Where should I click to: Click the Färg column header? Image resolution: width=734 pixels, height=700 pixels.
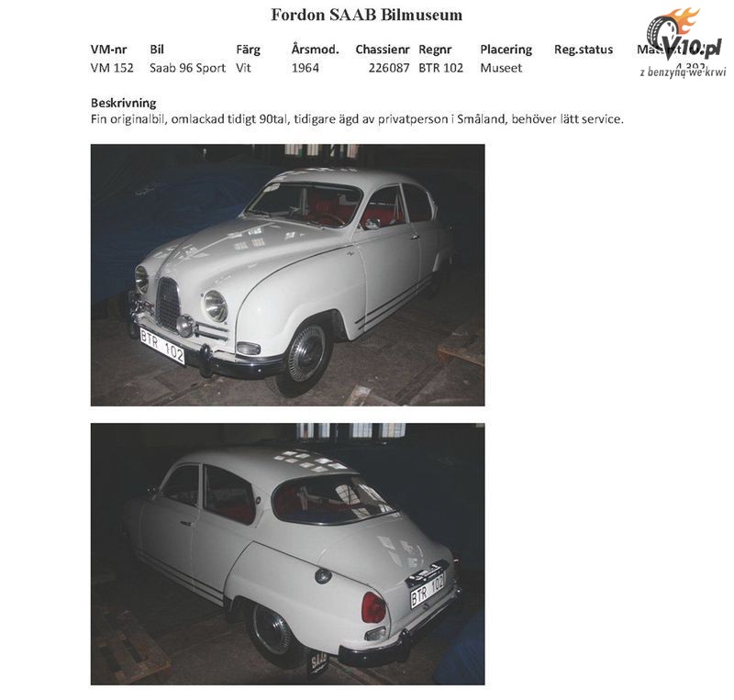248,50
